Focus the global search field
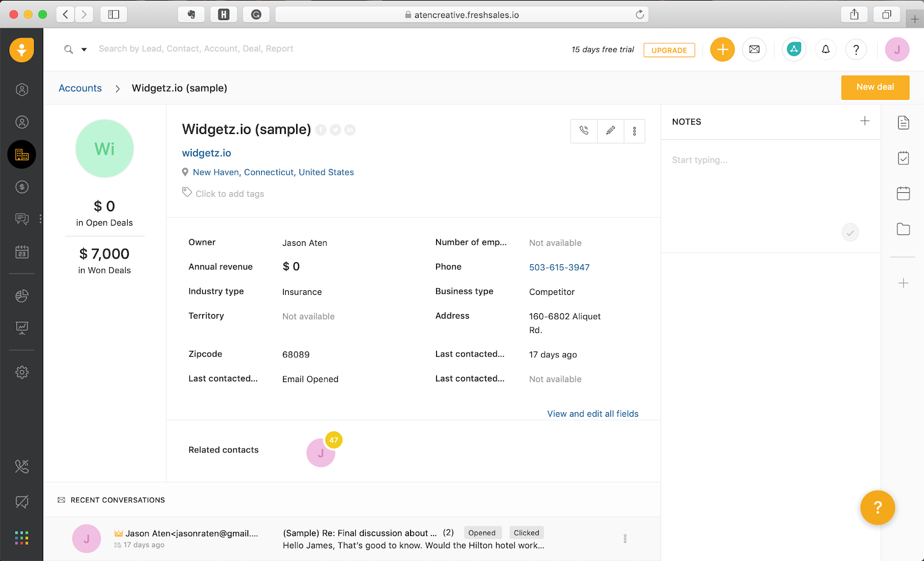This screenshot has width=924, height=561. tap(196, 49)
